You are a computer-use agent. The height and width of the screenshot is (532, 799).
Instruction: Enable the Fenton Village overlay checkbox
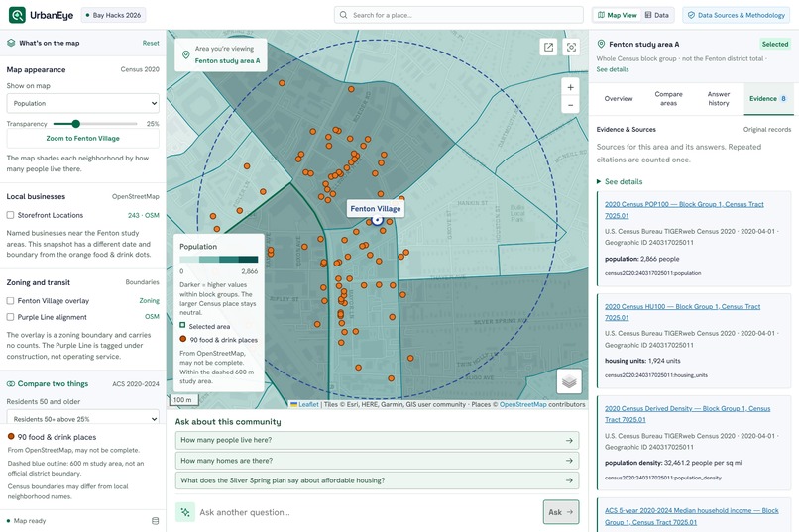pos(10,301)
